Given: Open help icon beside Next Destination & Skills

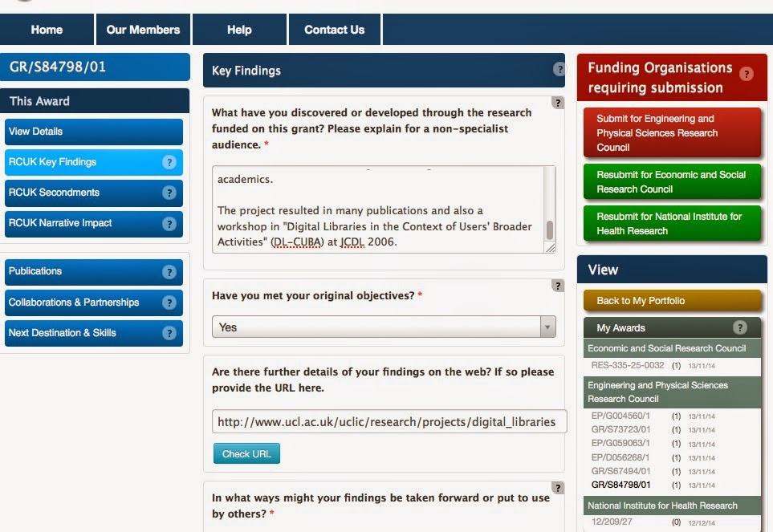Looking at the screenshot, I should (x=169, y=334).
